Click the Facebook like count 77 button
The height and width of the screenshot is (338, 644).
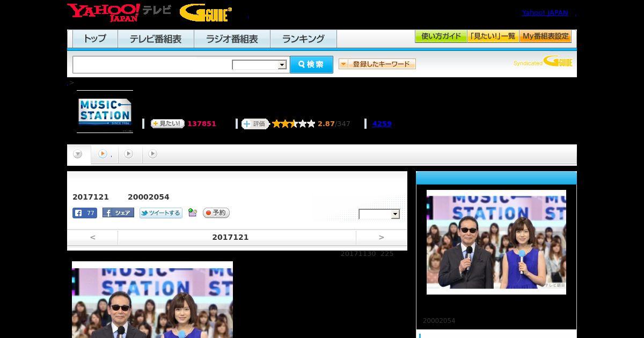click(85, 213)
